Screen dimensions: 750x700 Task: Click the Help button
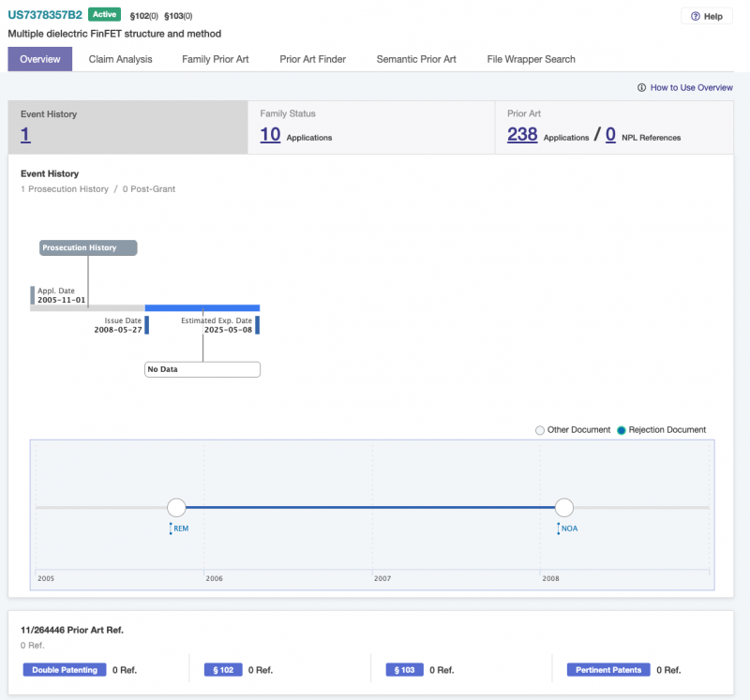pyautogui.click(x=707, y=16)
